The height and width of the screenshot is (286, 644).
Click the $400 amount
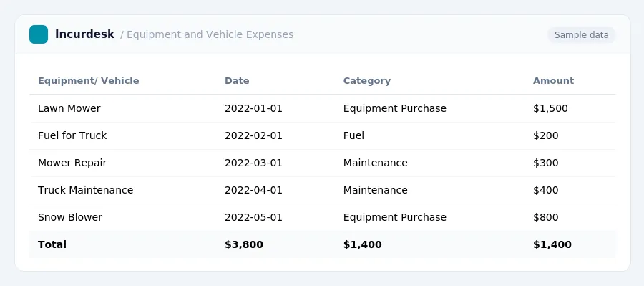tap(546, 190)
